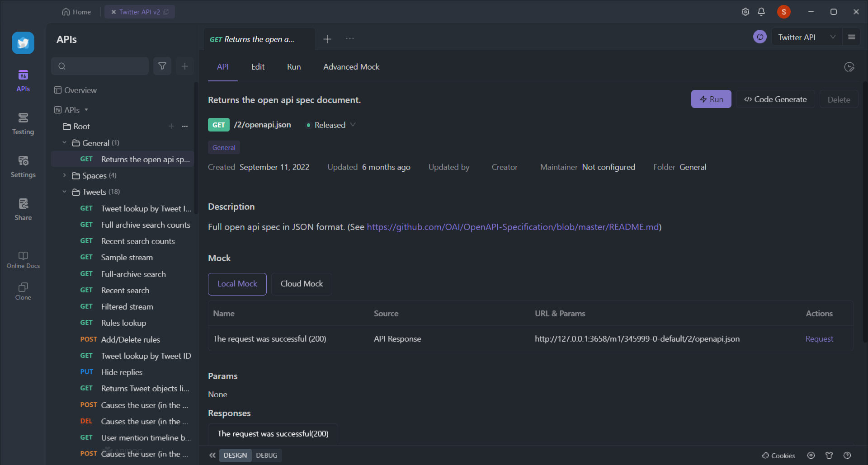Add item to Root folder plus

(171, 126)
